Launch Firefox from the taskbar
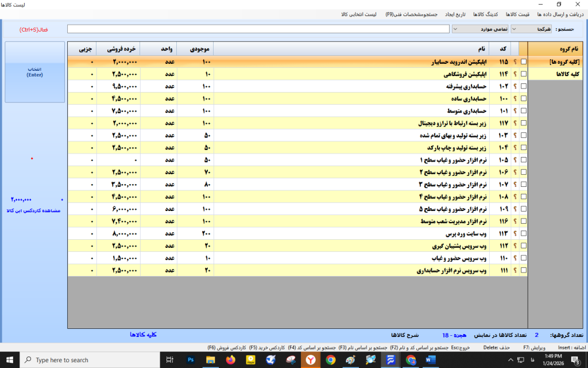The width and height of the screenshot is (588, 368). [231, 360]
